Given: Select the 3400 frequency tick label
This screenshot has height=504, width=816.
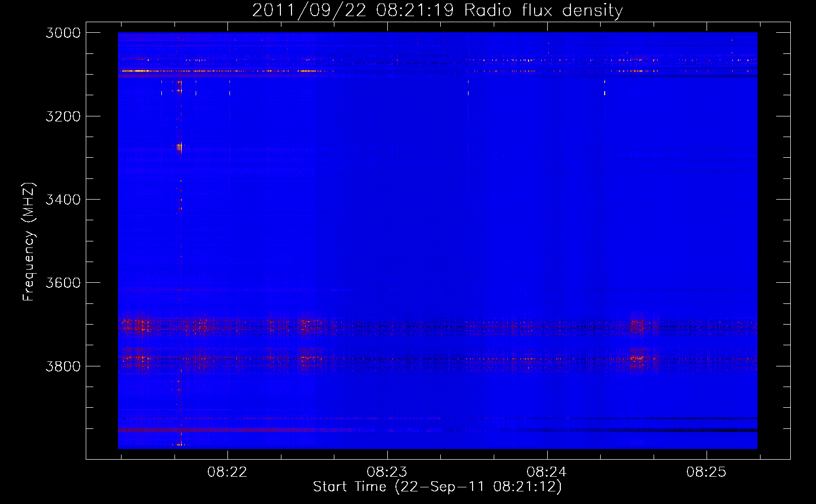Looking at the screenshot, I should [63, 200].
